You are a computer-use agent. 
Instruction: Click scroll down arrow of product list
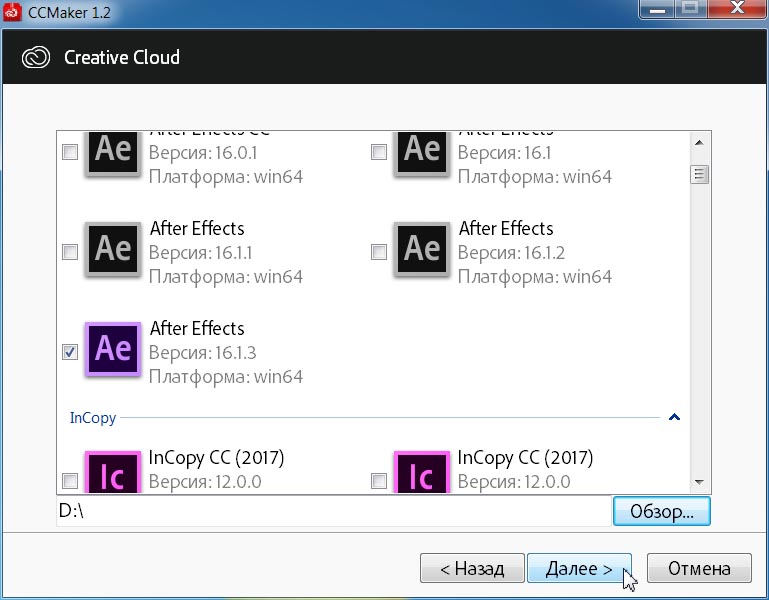point(699,482)
